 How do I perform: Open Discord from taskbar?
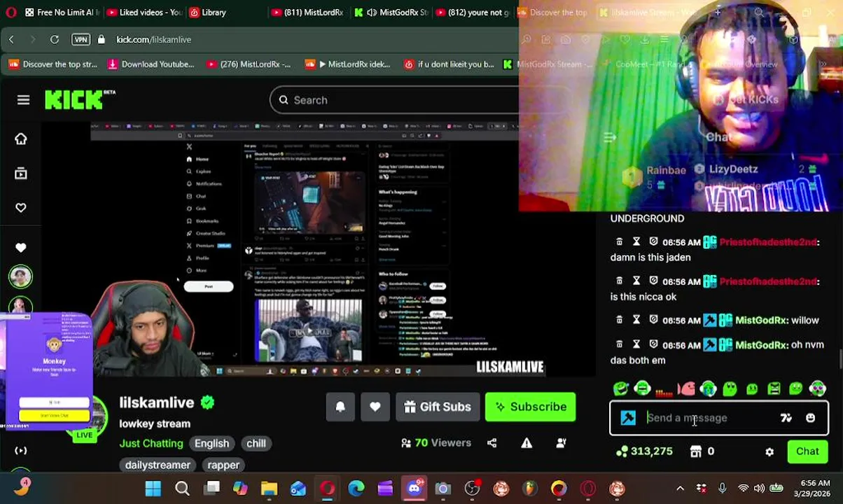[x=414, y=488]
